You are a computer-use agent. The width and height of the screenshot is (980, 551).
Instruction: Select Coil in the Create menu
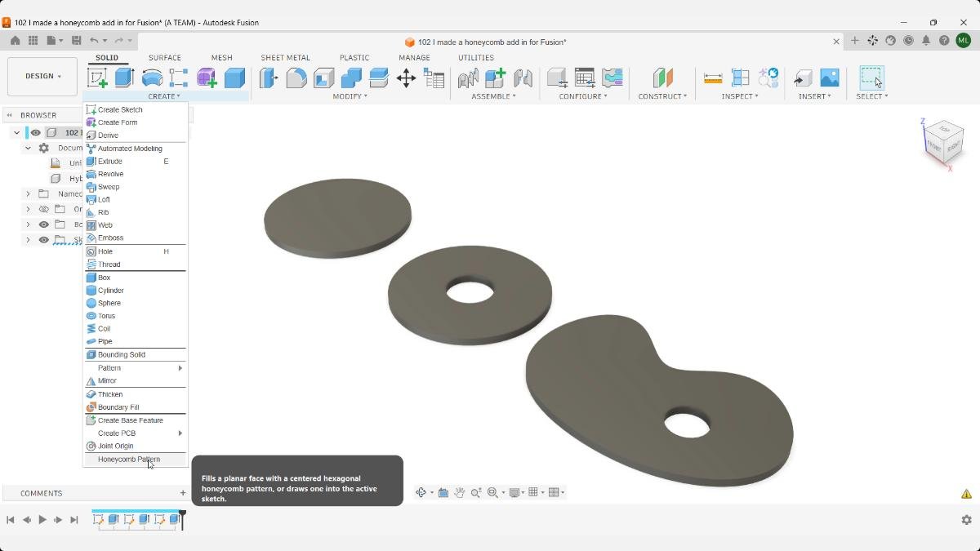[x=136, y=328]
